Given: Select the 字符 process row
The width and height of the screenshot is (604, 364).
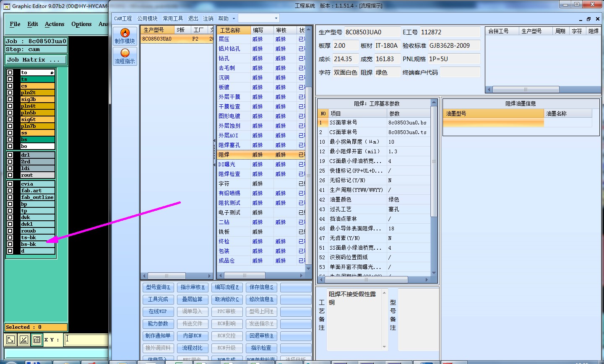Looking at the screenshot, I should (261, 184).
